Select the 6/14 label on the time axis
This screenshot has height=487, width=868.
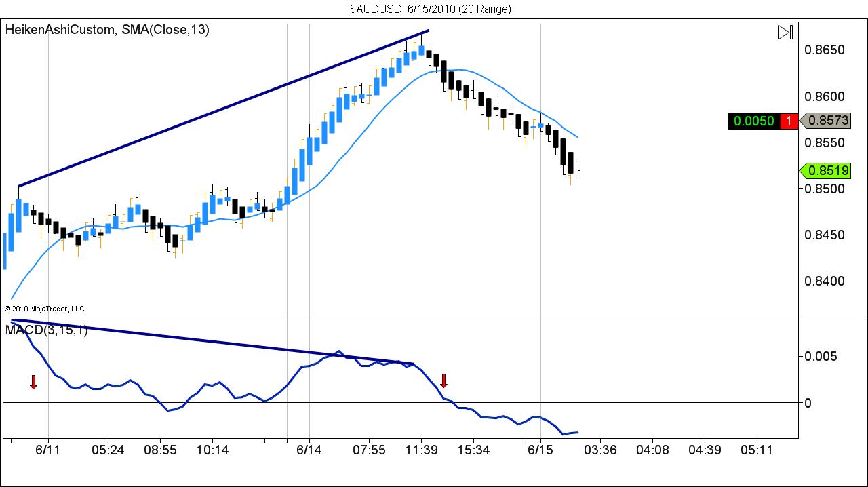pyautogui.click(x=309, y=449)
